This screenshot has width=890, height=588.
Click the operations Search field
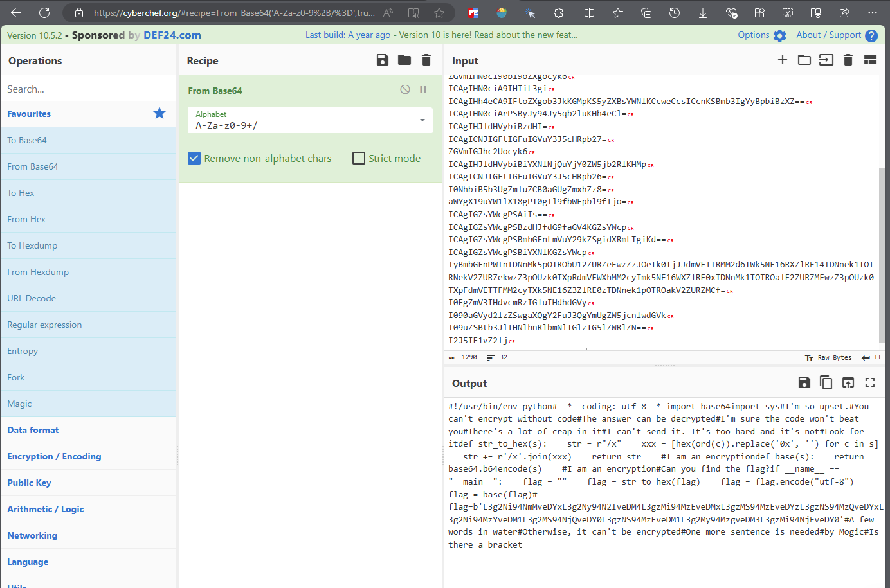click(88, 89)
